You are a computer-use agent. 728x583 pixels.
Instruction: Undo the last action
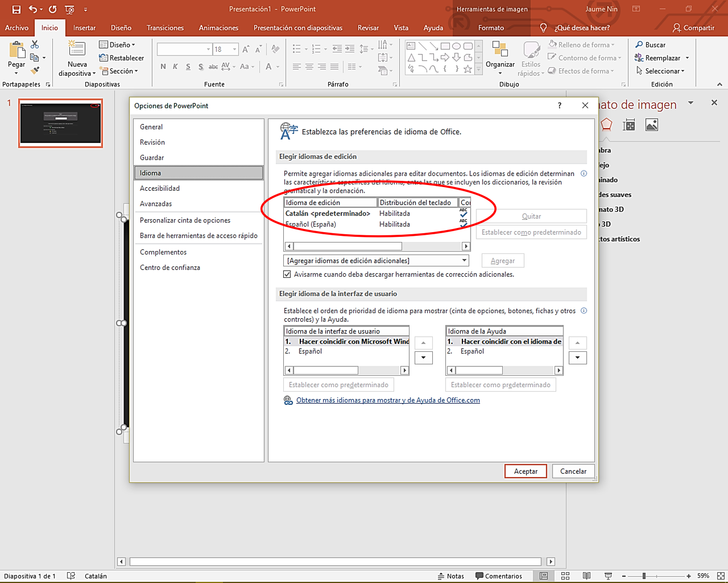coord(33,9)
